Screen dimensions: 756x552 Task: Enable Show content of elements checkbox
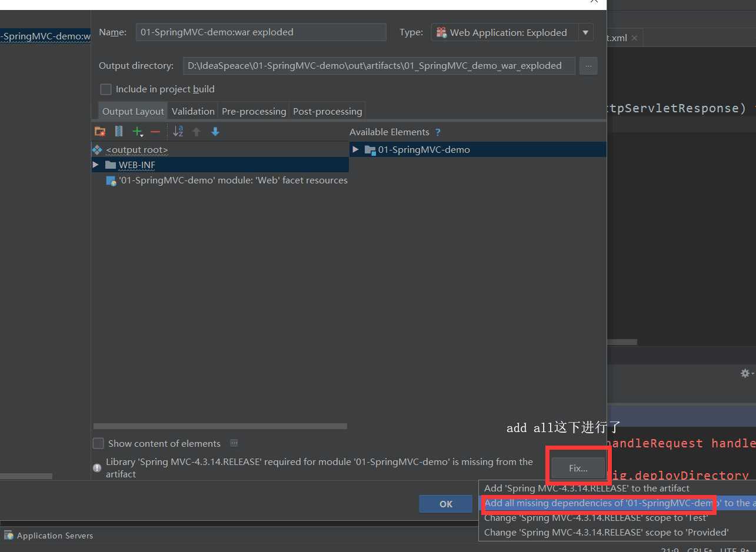click(98, 443)
